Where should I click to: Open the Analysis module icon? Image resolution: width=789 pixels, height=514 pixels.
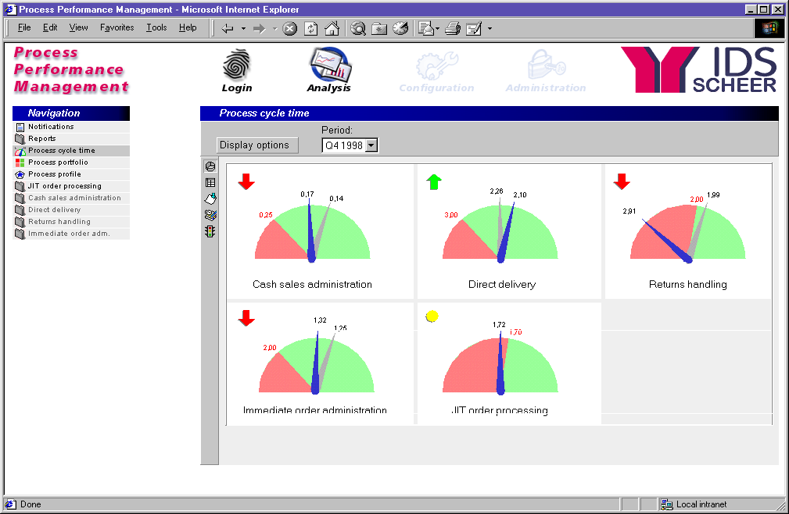tap(330, 64)
